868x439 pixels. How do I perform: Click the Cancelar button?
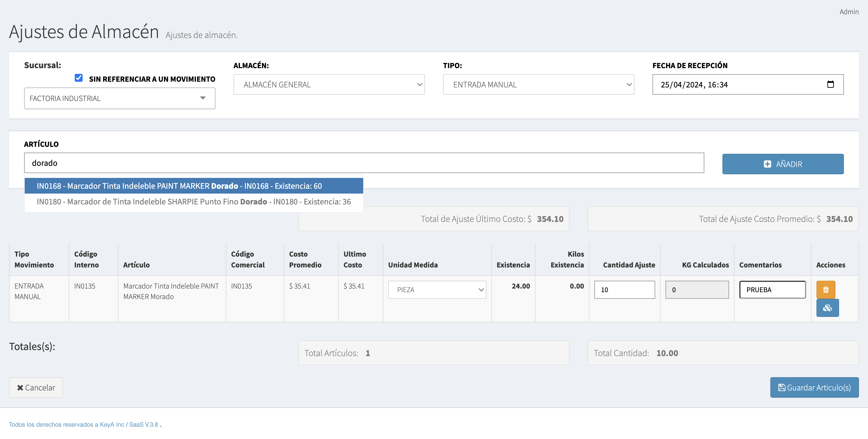36,387
